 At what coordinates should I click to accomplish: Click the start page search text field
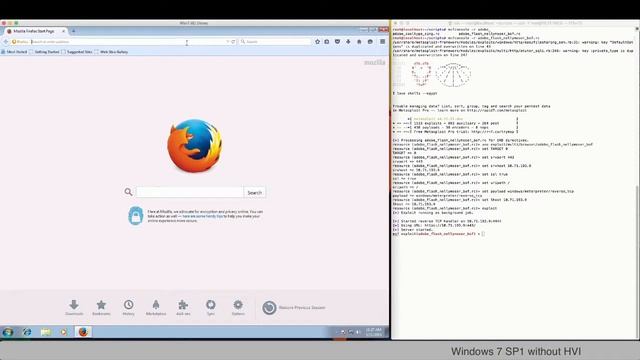190,192
